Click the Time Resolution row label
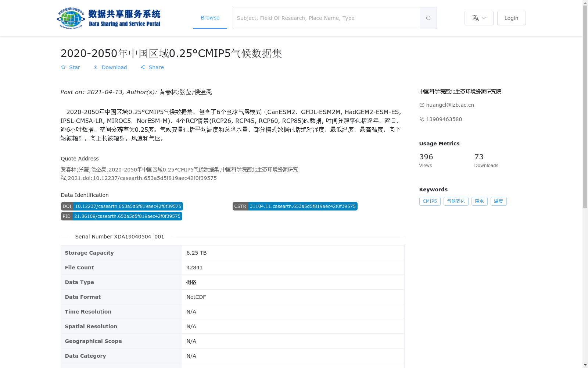 [88, 312]
